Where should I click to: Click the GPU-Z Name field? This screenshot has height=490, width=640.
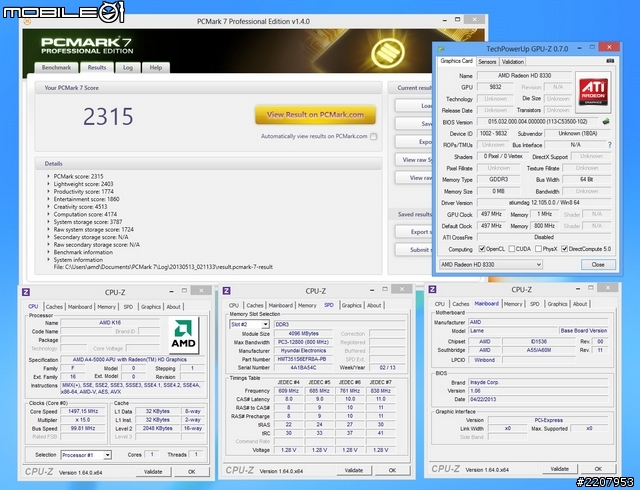[524, 76]
